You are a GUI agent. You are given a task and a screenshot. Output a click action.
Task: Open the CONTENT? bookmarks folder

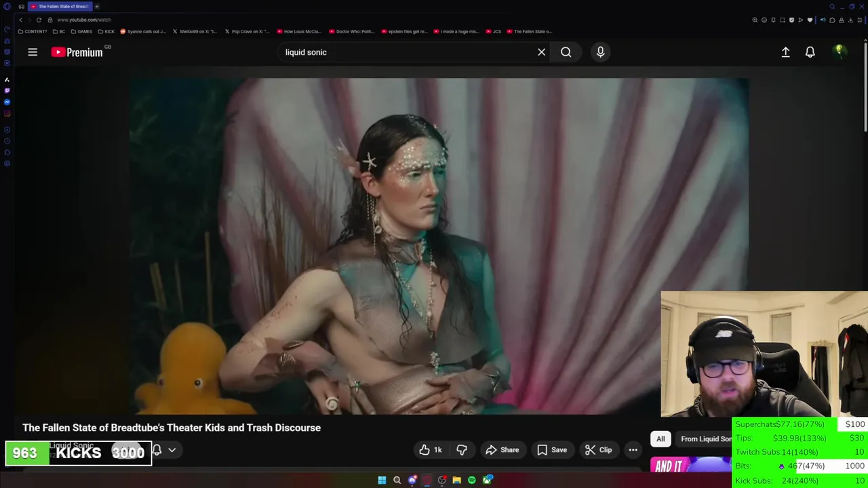pos(33,31)
